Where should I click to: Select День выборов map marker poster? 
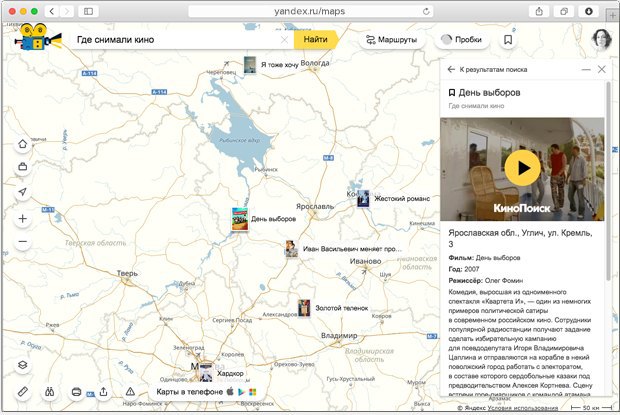pyautogui.click(x=240, y=219)
